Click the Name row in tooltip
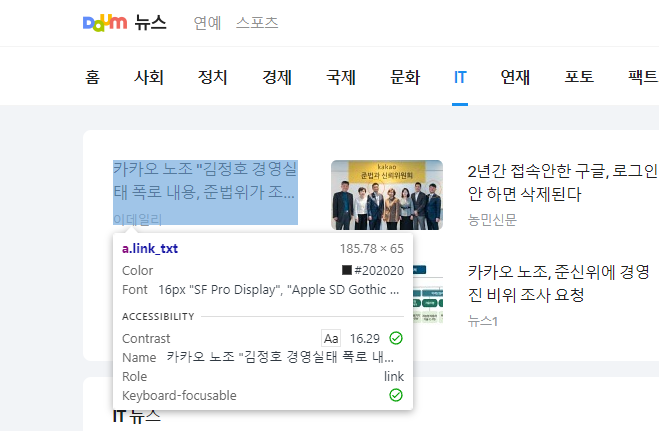 (263, 357)
